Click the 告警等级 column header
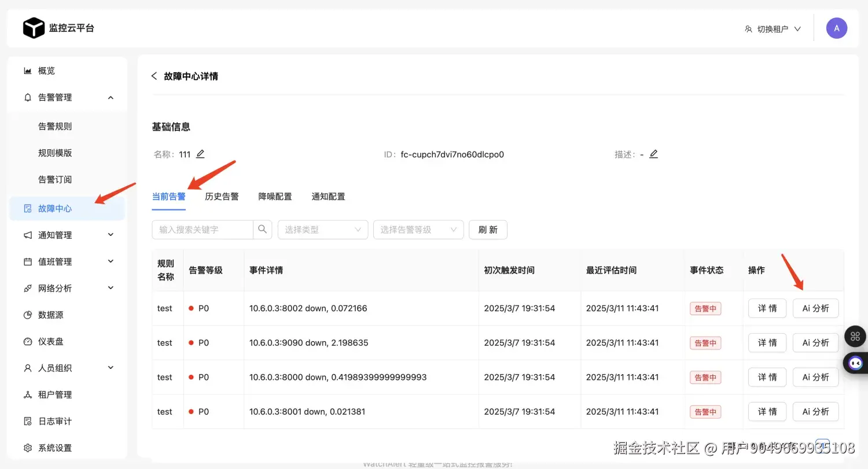868x469 pixels. [x=205, y=270]
